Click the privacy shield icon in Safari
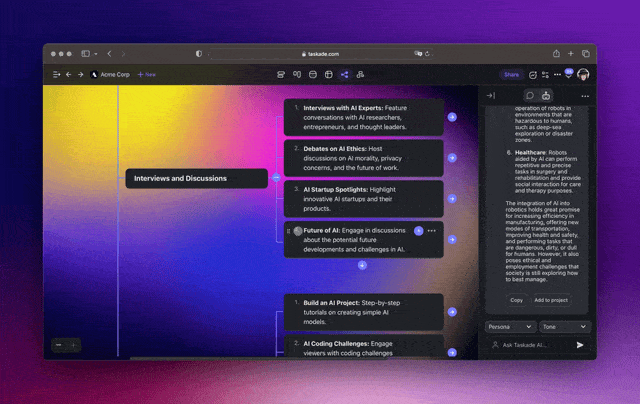This screenshot has width=640, height=404. point(199,53)
